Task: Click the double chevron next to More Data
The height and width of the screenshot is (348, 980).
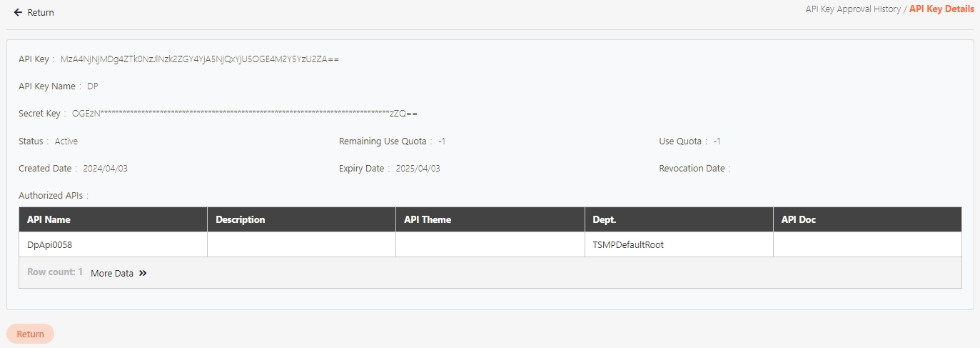Action: [x=143, y=273]
